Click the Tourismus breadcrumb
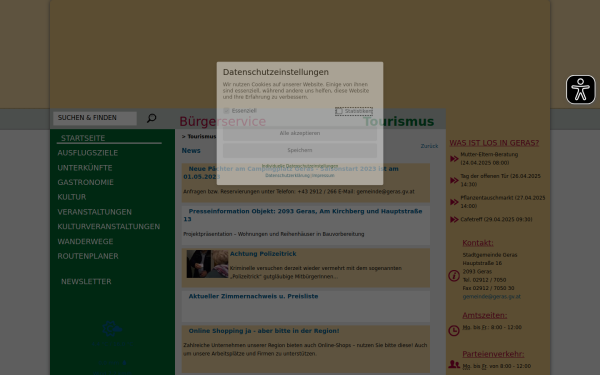Screen dimensions: 600x375 (x=202, y=136)
